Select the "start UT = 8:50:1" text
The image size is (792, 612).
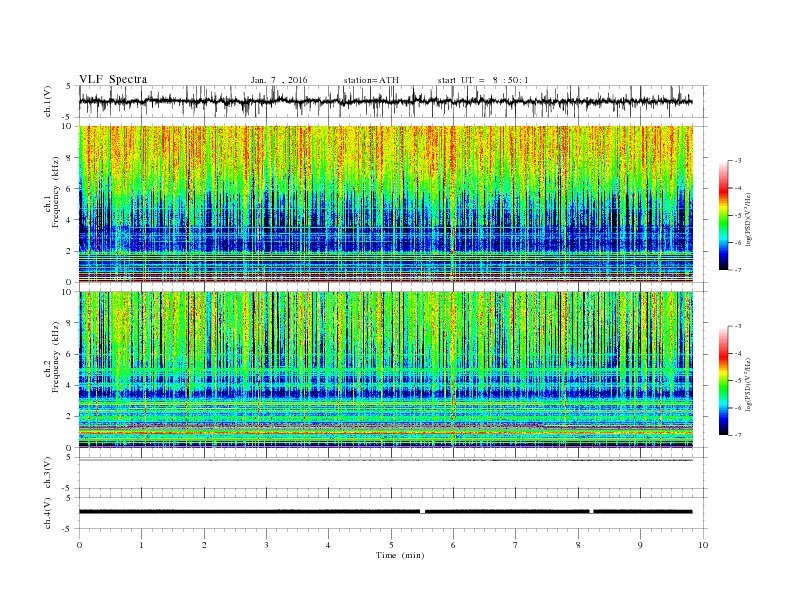pyautogui.click(x=483, y=80)
